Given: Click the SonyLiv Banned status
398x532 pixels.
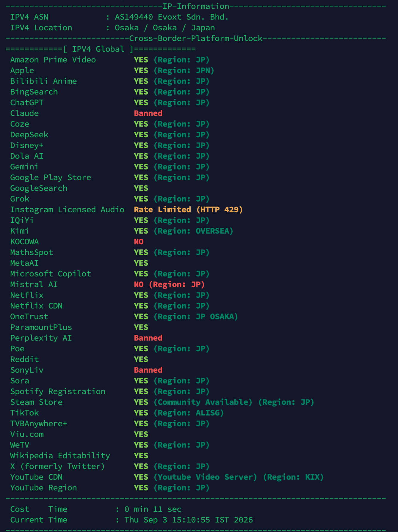Looking at the screenshot, I should pyautogui.click(x=148, y=370).
